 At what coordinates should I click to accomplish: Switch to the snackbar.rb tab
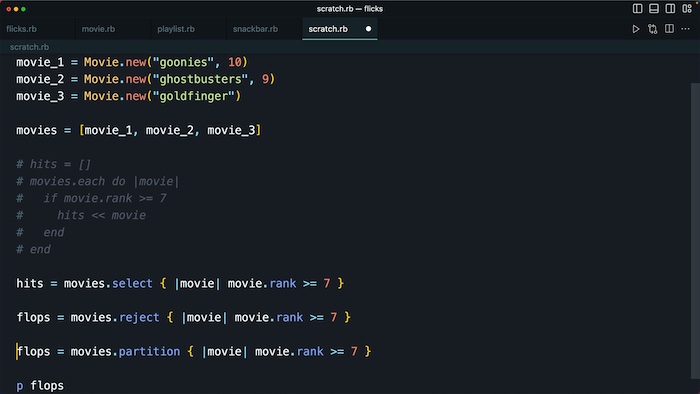tap(255, 29)
